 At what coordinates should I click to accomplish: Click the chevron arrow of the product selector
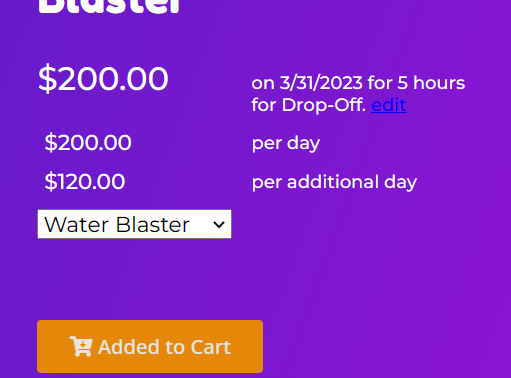point(219,224)
